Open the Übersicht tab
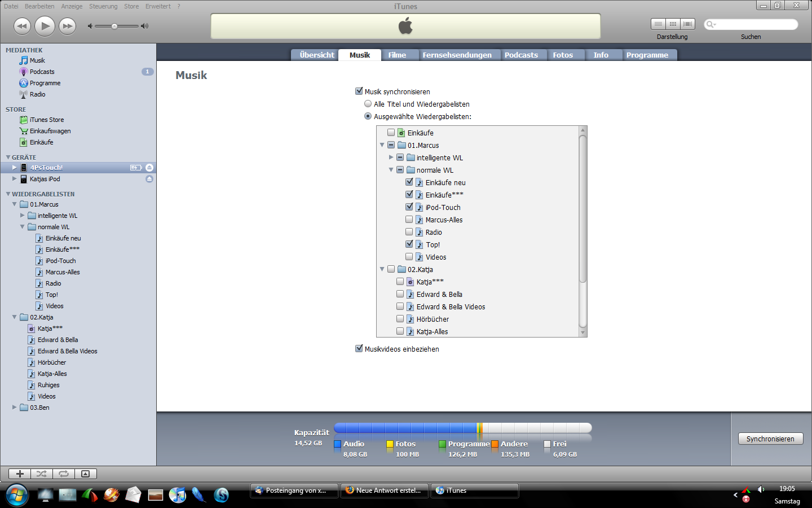The width and height of the screenshot is (812, 508). pos(317,55)
